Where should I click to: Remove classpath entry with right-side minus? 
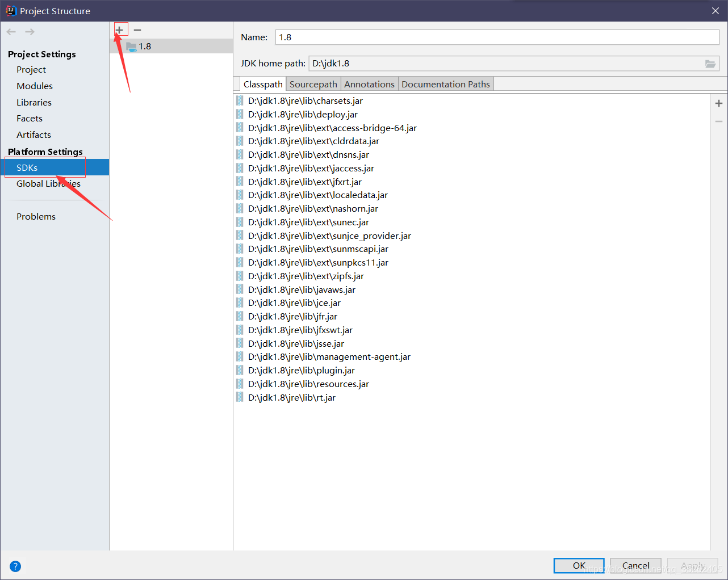coord(719,121)
